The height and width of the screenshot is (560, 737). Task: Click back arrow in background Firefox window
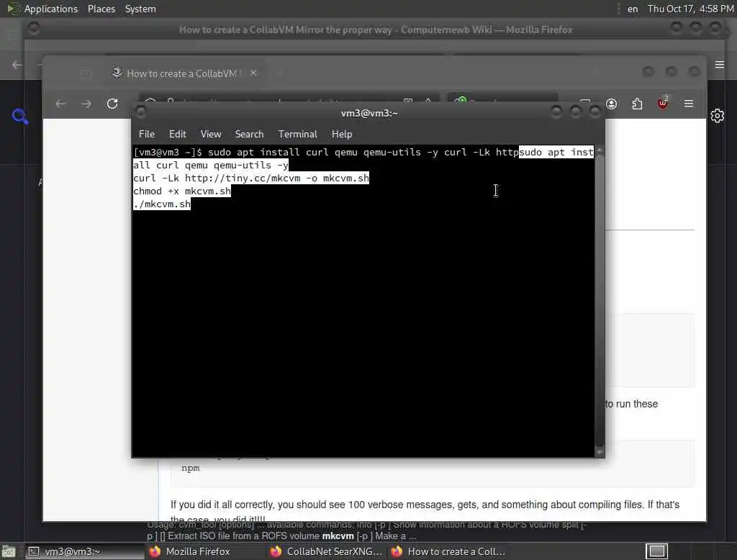[17, 65]
